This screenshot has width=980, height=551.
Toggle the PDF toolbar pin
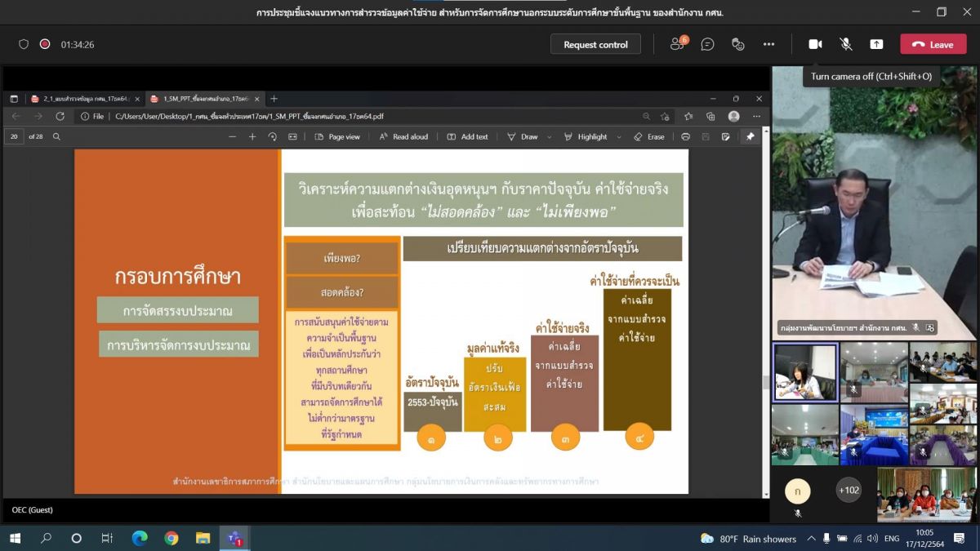tap(750, 136)
